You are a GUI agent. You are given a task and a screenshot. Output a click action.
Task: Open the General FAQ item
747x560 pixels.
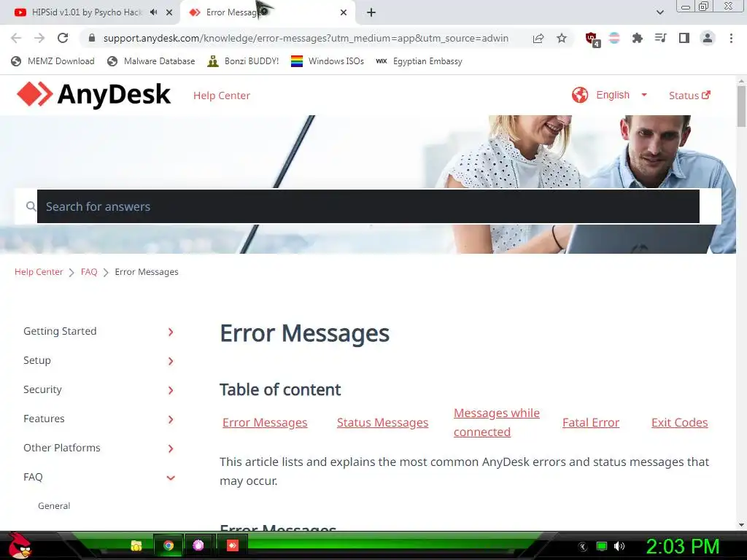coord(54,506)
